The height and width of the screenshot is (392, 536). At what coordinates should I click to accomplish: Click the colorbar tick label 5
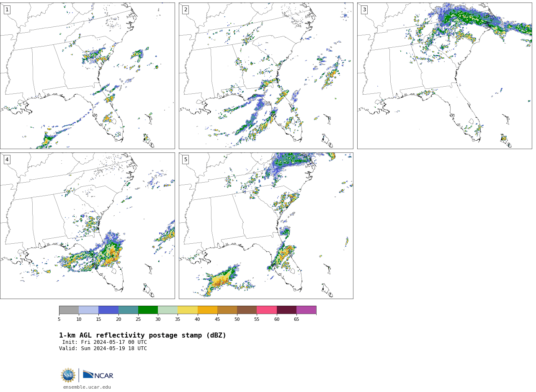point(59,319)
